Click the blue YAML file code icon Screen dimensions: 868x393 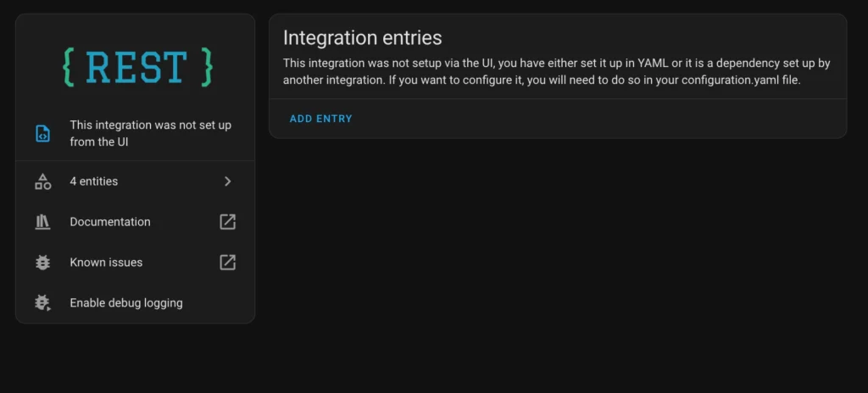[42, 133]
